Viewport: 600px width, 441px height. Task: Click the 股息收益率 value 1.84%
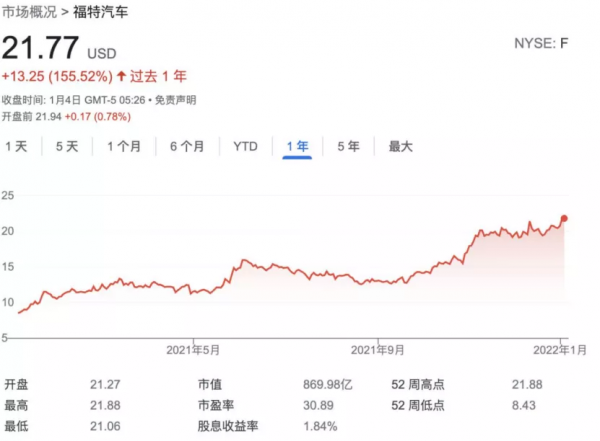(x=320, y=426)
